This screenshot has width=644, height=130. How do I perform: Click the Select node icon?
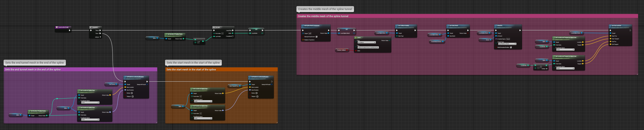click(x=356, y=38)
